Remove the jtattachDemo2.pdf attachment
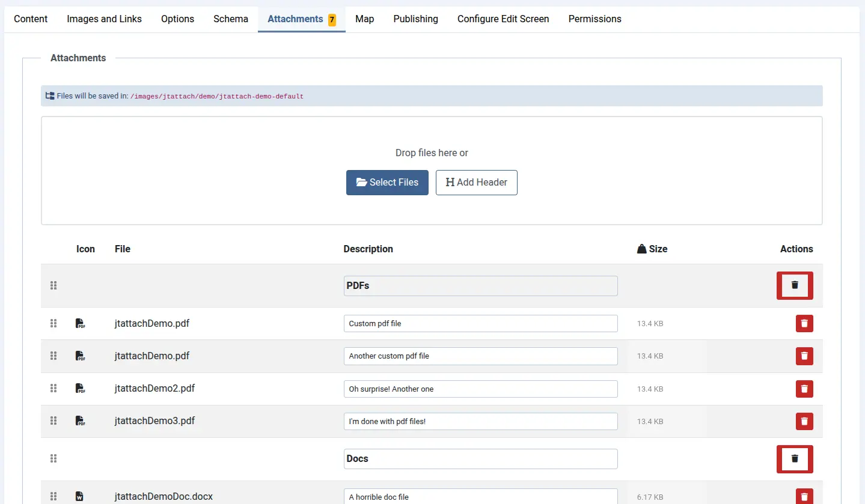Image resolution: width=865 pixels, height=504 pixels. (804, 389)
